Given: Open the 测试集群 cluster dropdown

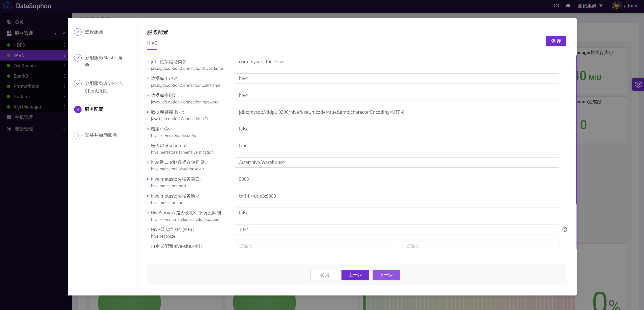Looking at the screenshot, I should pyautogui.click(x=590, y=5).
